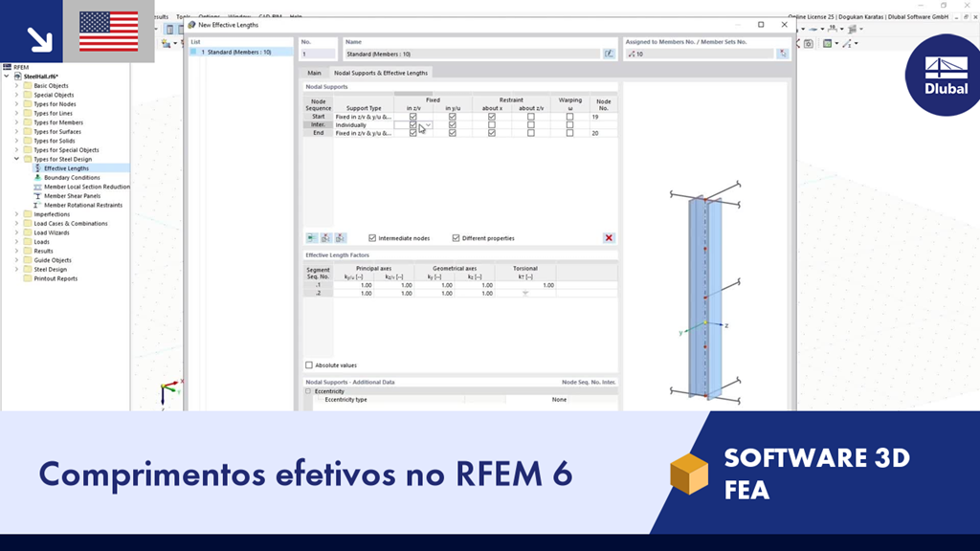Click the Name input field
The height and width of the screenshot is (551, 980).
[x=473, y=54]
